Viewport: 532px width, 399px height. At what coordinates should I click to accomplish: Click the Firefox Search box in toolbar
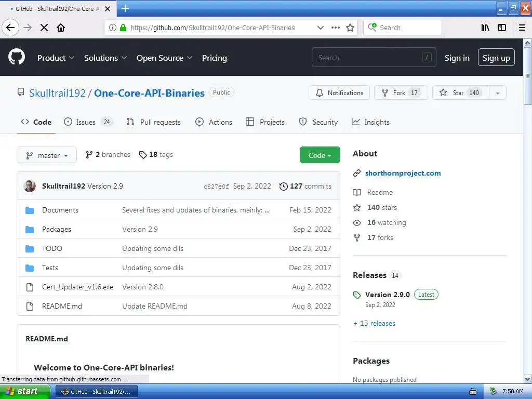pyautogui.click(x=403, y=28)
